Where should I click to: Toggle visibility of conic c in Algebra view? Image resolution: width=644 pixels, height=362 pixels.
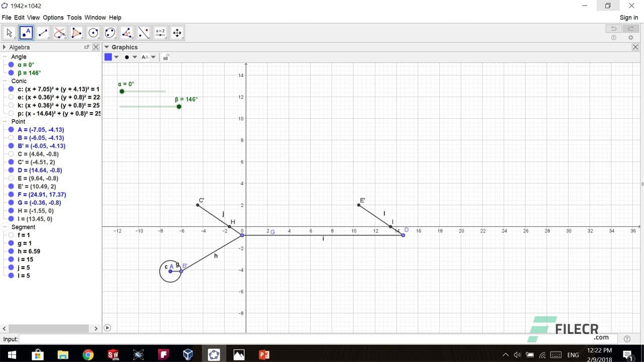(11, 89)
